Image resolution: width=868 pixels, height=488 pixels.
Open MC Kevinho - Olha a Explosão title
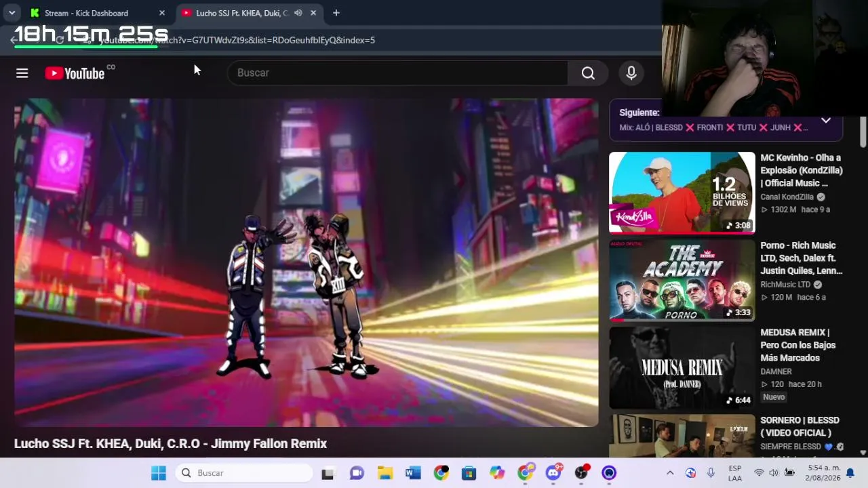pos(802,170)
